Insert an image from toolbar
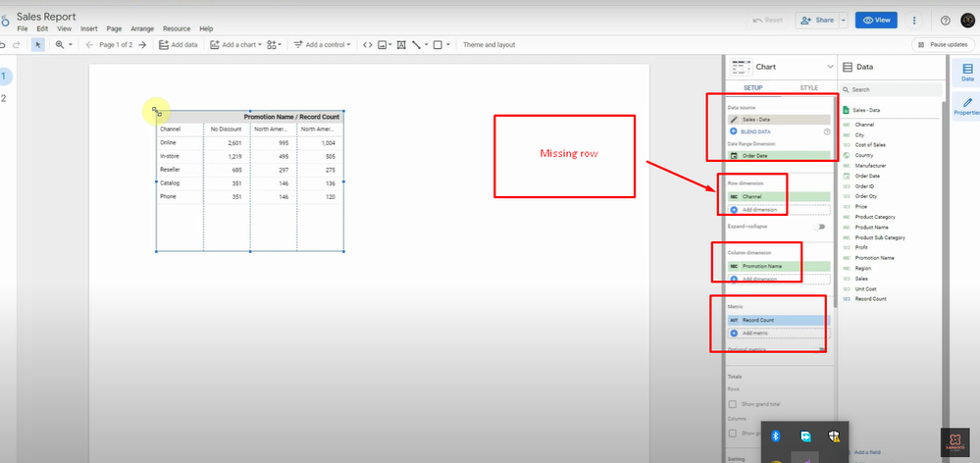The image size is (980, 463). [x=382, y=45]
